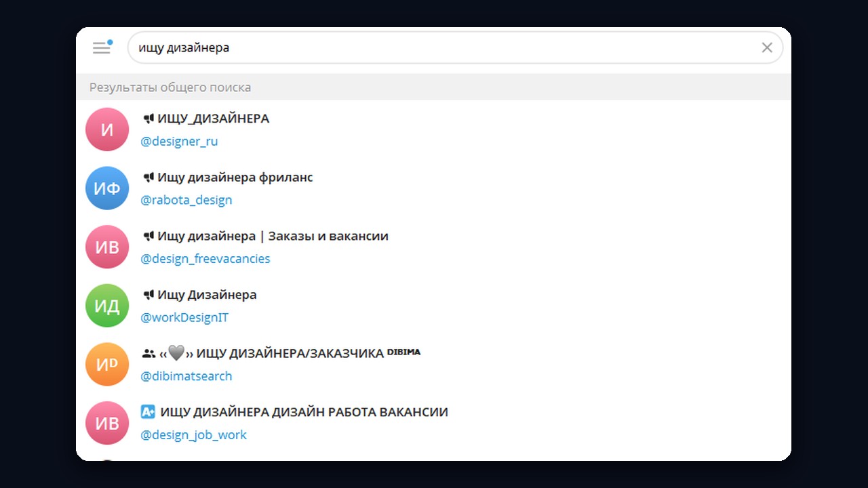The image size is (868, 488).
Task: Select the 'Ищу Дизайнера' title above @workDesignIT
Action: click(x=208, y=295)
